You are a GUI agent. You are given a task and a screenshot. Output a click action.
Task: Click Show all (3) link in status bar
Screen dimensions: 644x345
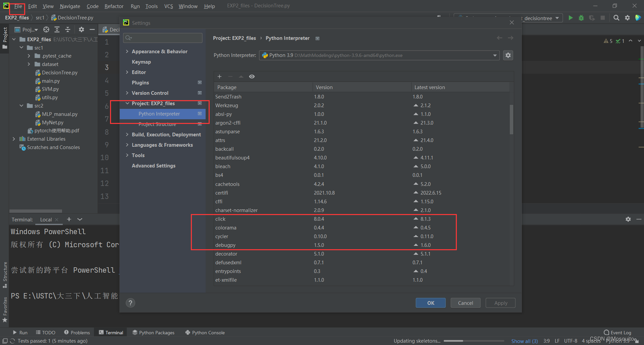point(524,341)
